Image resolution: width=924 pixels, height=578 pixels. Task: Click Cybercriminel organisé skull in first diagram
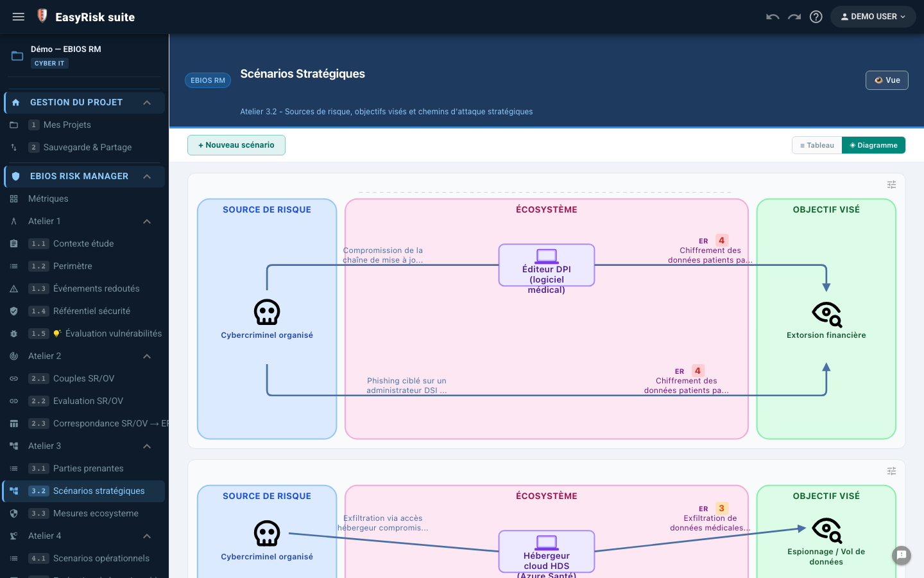pyautogui.click(x=267, y=312)
